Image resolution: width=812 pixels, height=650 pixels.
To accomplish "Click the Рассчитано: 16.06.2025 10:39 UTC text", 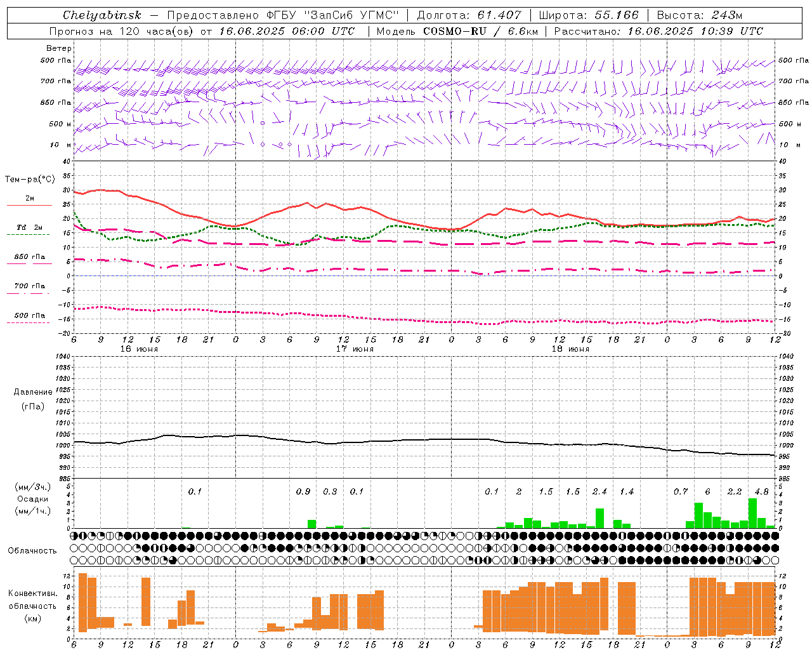I will pos(658,31).
